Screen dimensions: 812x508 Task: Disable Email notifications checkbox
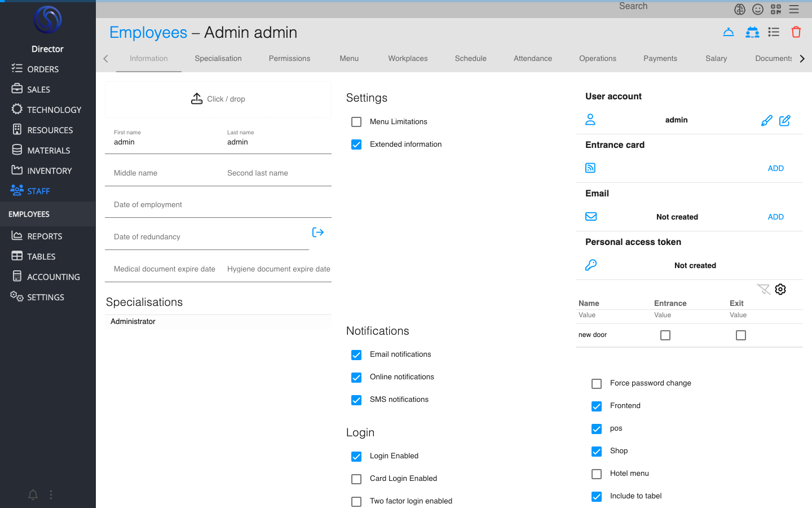(x=356, y=355)
